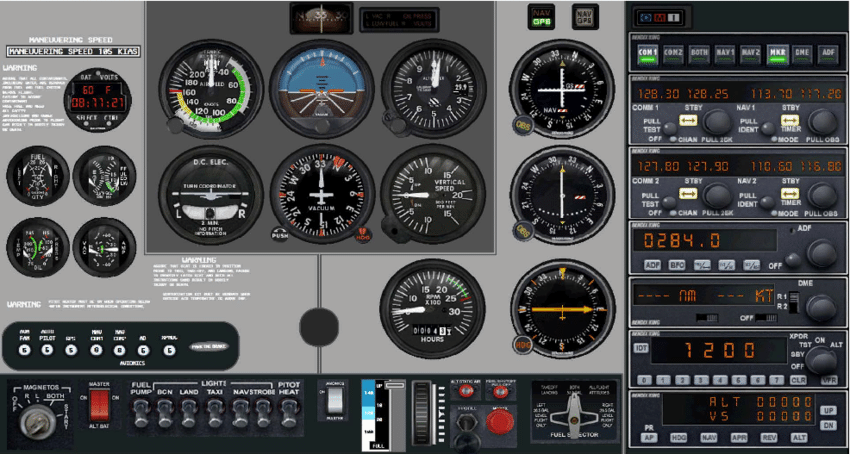Toggle the avionics master switch
850x454 pixels.
point(334,400)
